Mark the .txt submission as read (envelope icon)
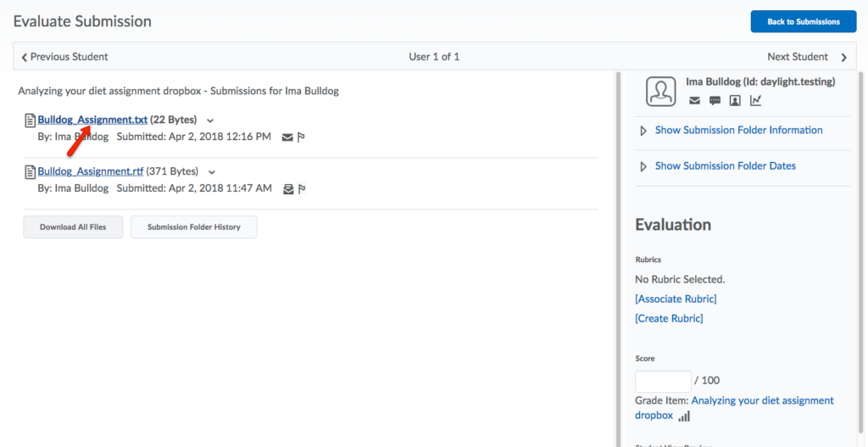This screenshot has height=447, width=868. click(287, 137)
